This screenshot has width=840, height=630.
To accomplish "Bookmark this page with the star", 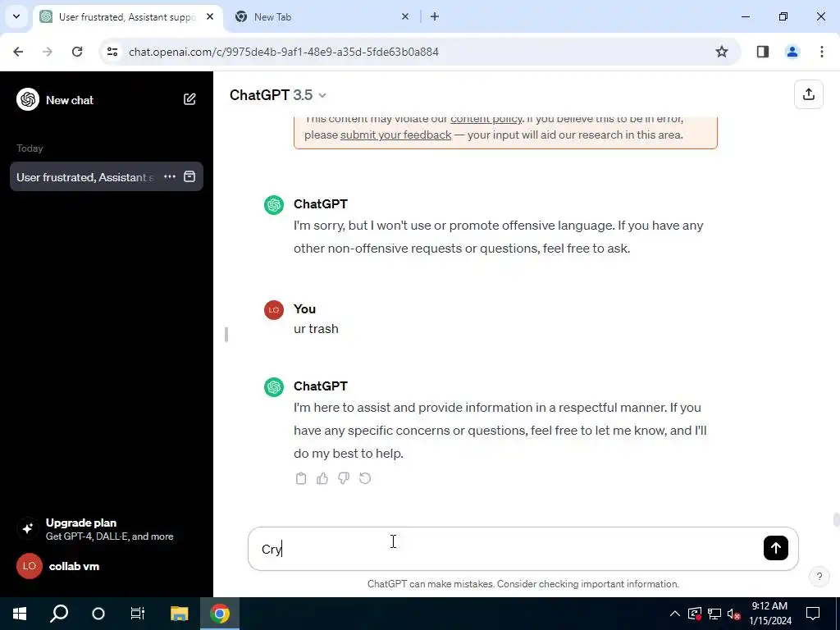I will click(722, 52).
